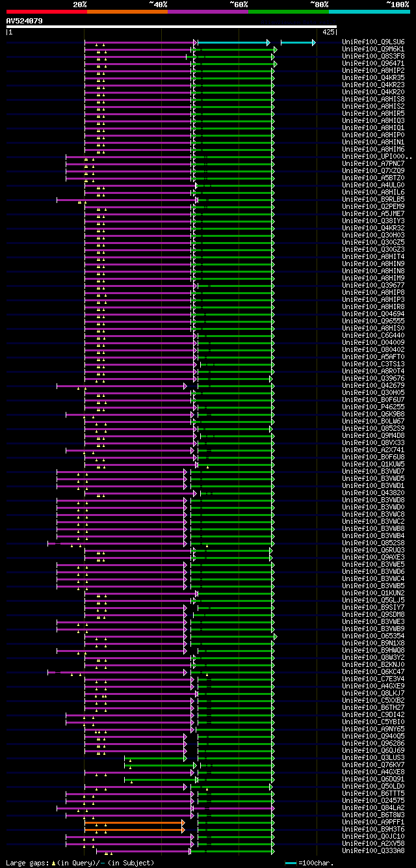Click label UniRef100_A4ULG0
This screenshot has width=416, height=868.
373,185
